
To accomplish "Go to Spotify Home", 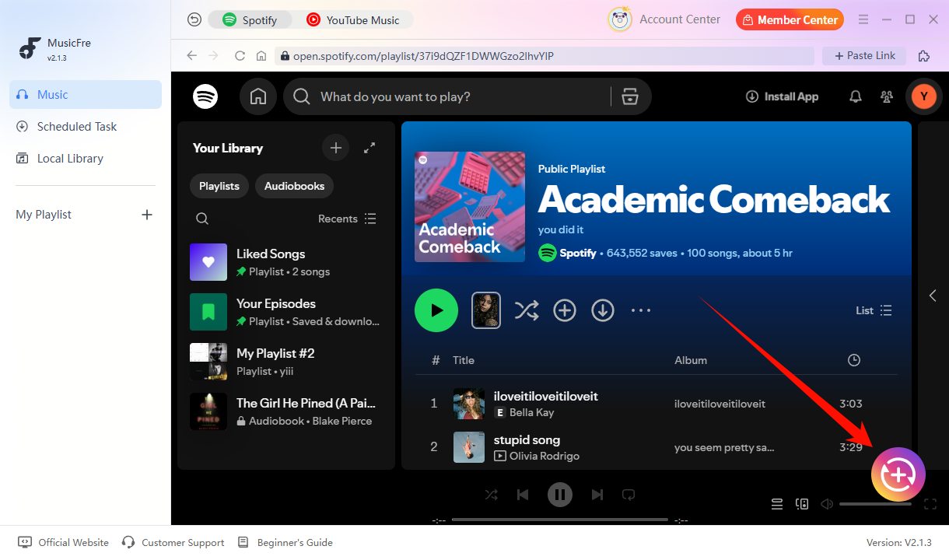I will tap(258, 96).
